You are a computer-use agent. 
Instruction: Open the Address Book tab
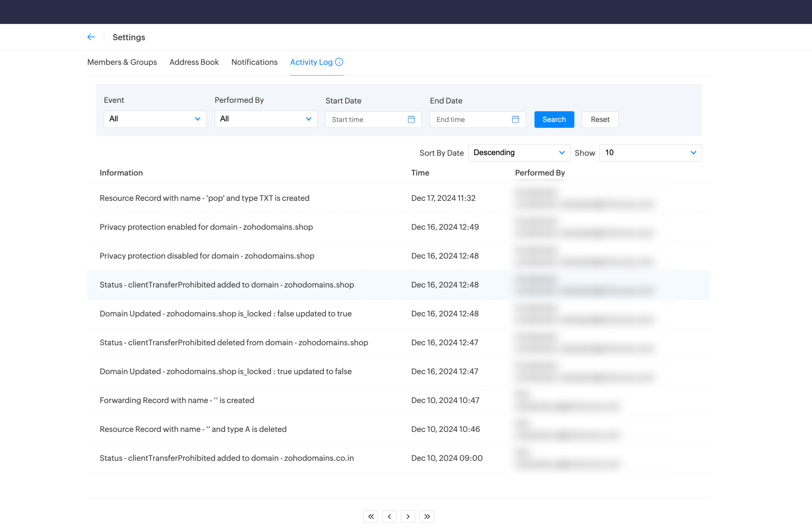194,62
